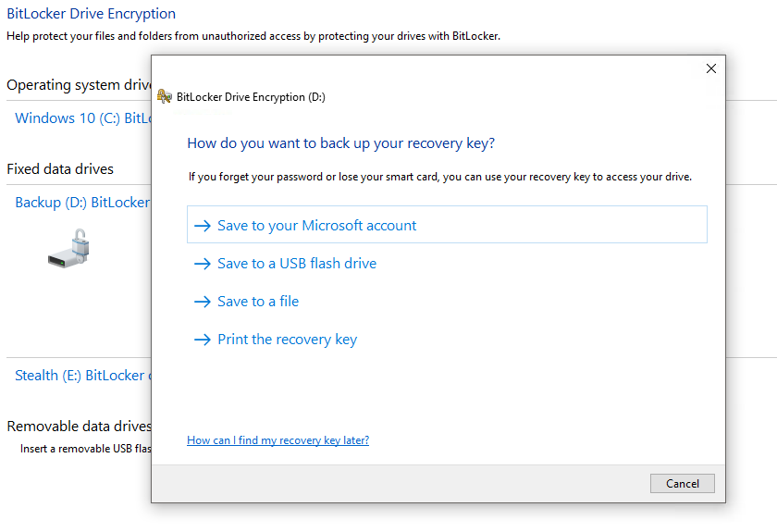Click the If you forget your password instruction text
This screenshot has width=777, height=532.
click(x=440, y=177)
